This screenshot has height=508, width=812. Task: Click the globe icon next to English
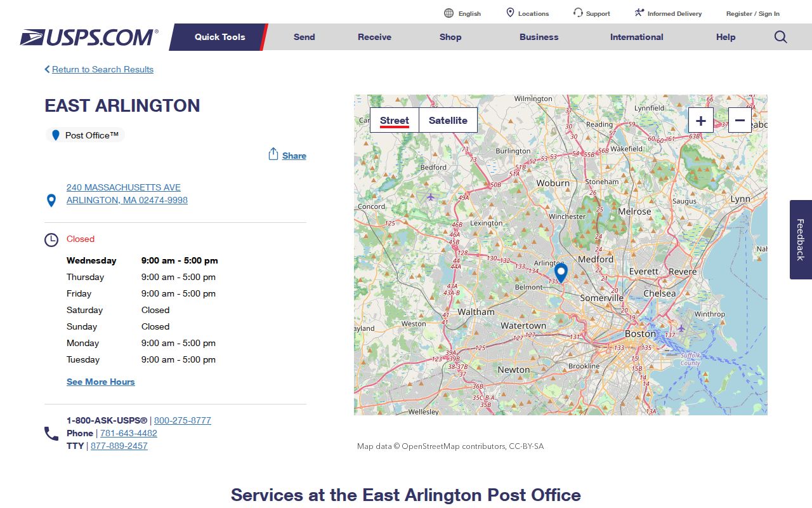pos(449,13)
